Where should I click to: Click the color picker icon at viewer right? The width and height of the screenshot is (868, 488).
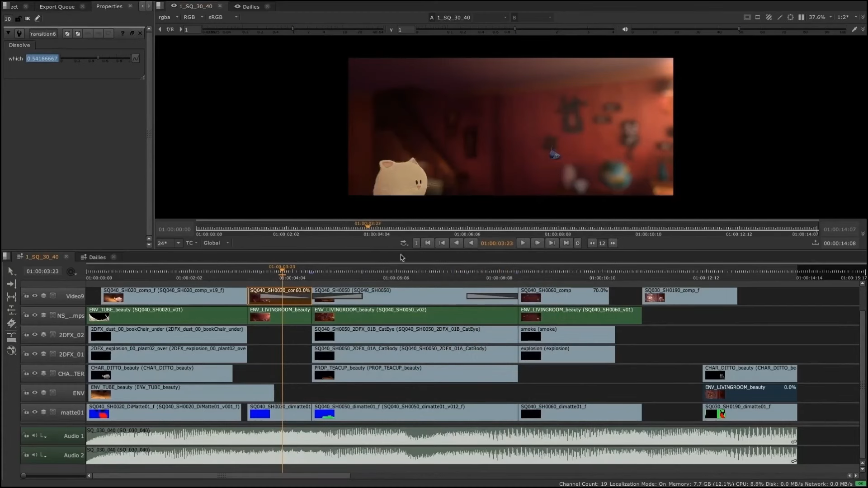tap(854, 29)
